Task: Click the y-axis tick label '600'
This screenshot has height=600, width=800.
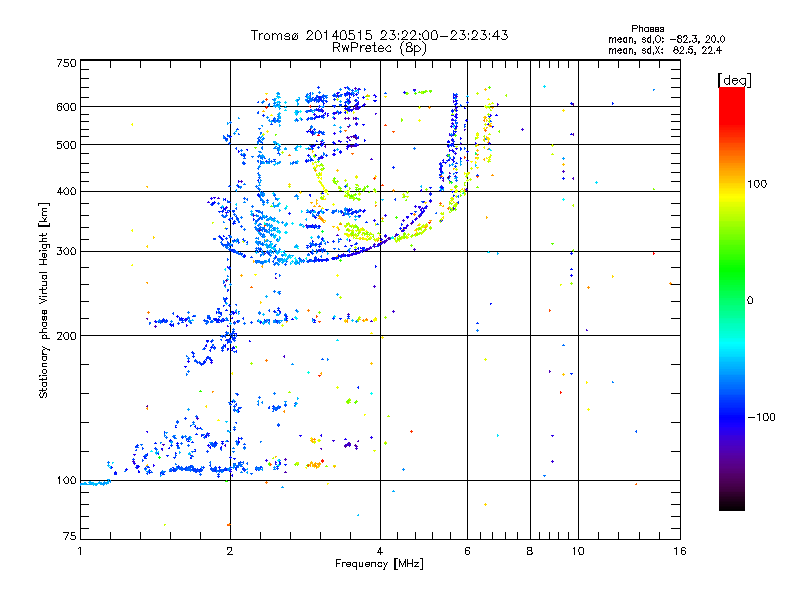Action: pos(66,107)
